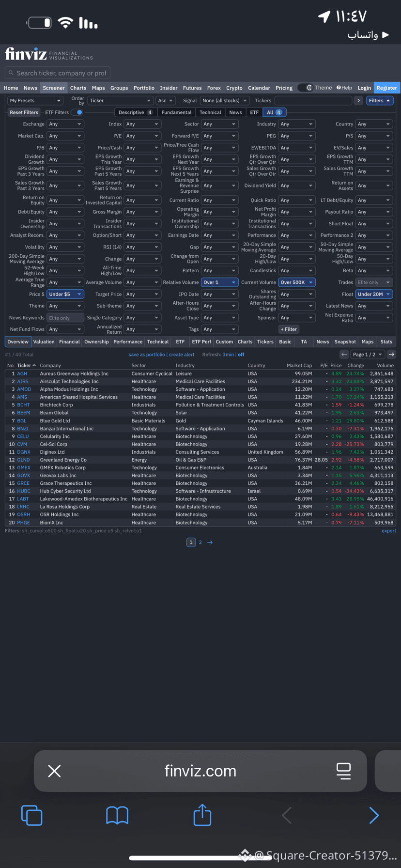Open the page reader menu icon
Screen dimensions: 401x868
point(343,771)
